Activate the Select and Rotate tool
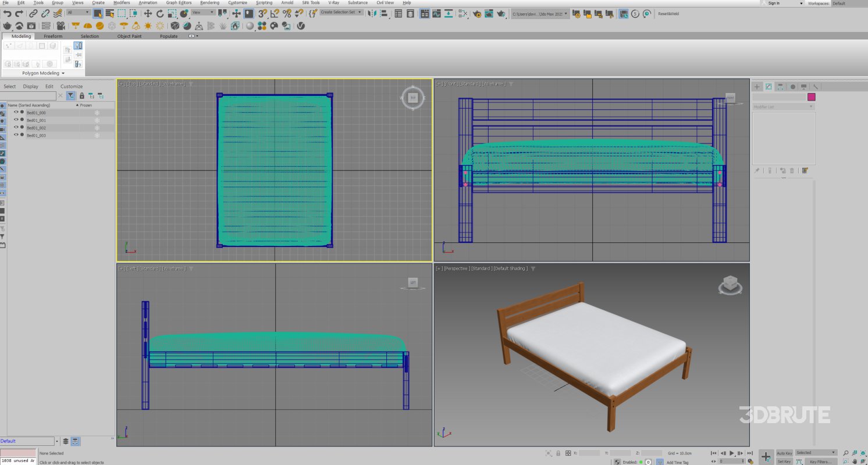This screenshot has height=465, width=868. (160, 13)
